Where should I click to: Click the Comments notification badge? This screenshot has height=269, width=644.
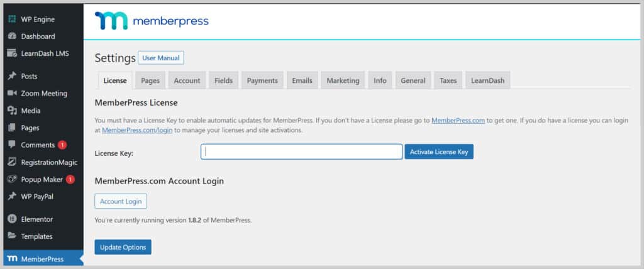(x=62, y=145)
